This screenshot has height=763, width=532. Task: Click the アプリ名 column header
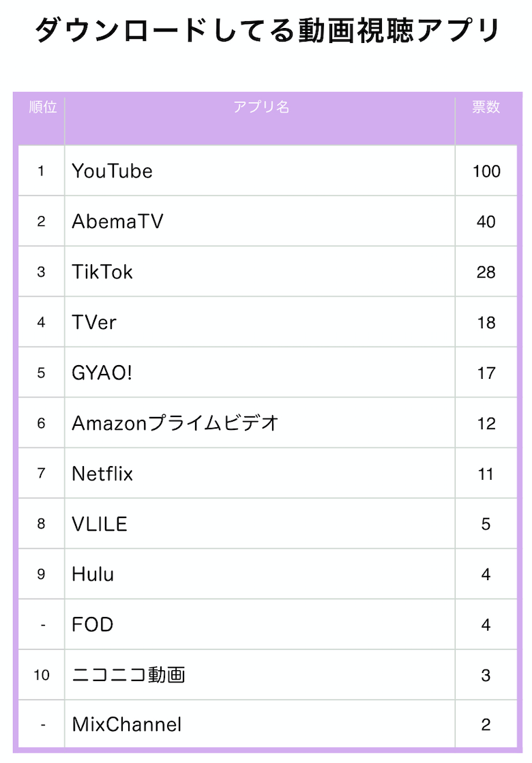click(261, 106)
